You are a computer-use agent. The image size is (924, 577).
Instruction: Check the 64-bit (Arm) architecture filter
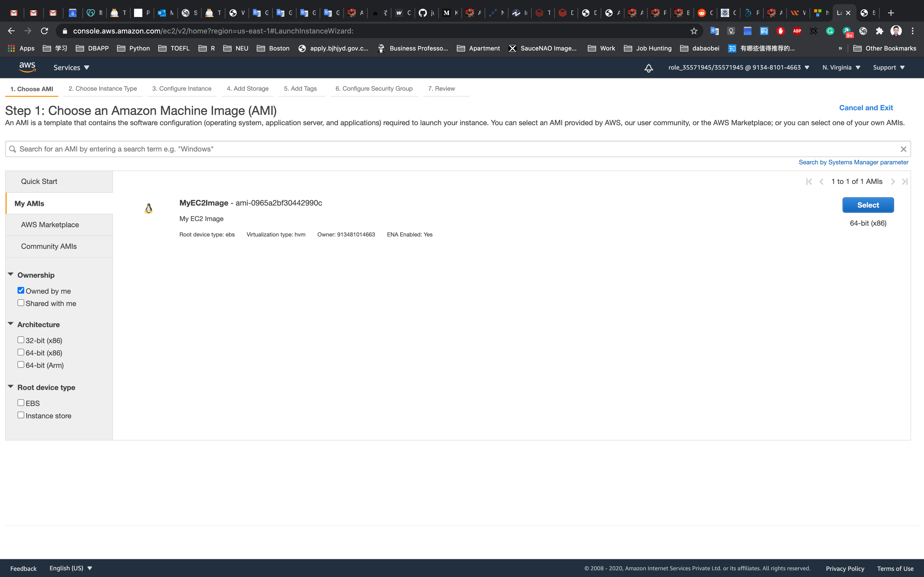(x=21, y=365)
